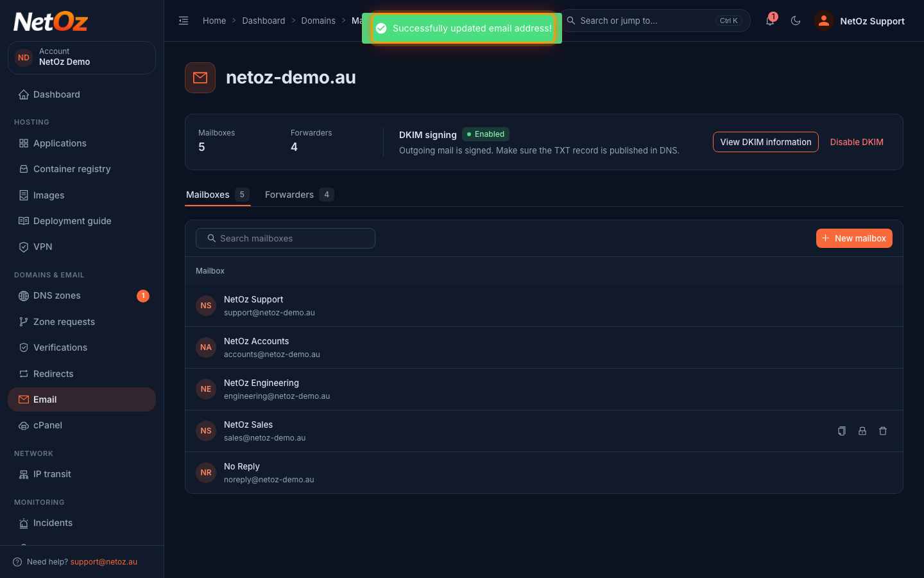This screenshot has width=924, height=578.
Task: Select the No Reply mailbox row
Action: 544,473
